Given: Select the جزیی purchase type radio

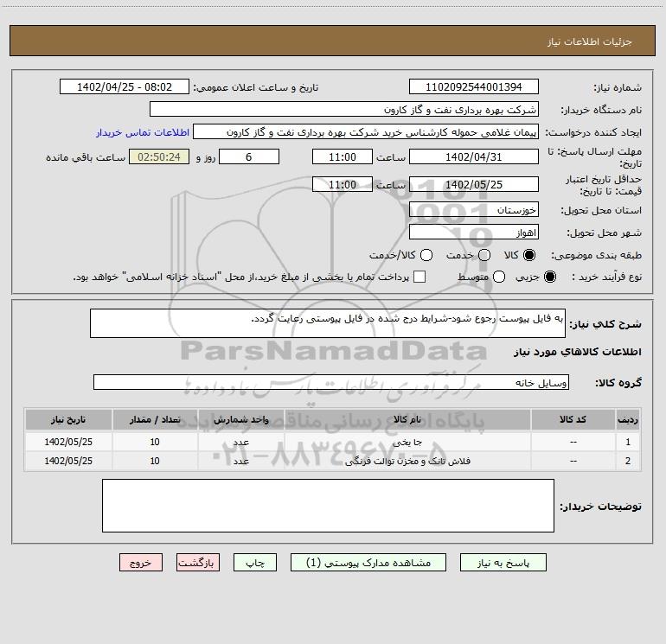Looking at the screenshot, I should tap(550, 277).
